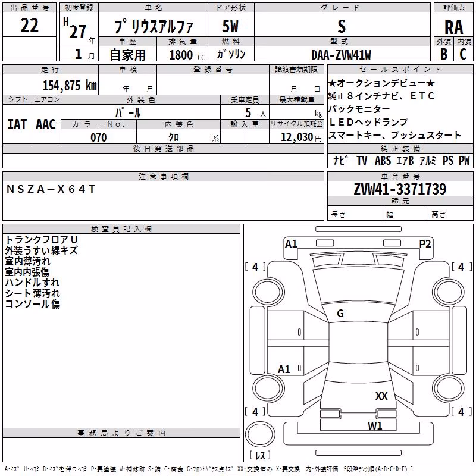Click the PS equipment label
The height and width of the screenshot is (476, 476).
coord(448,160)
